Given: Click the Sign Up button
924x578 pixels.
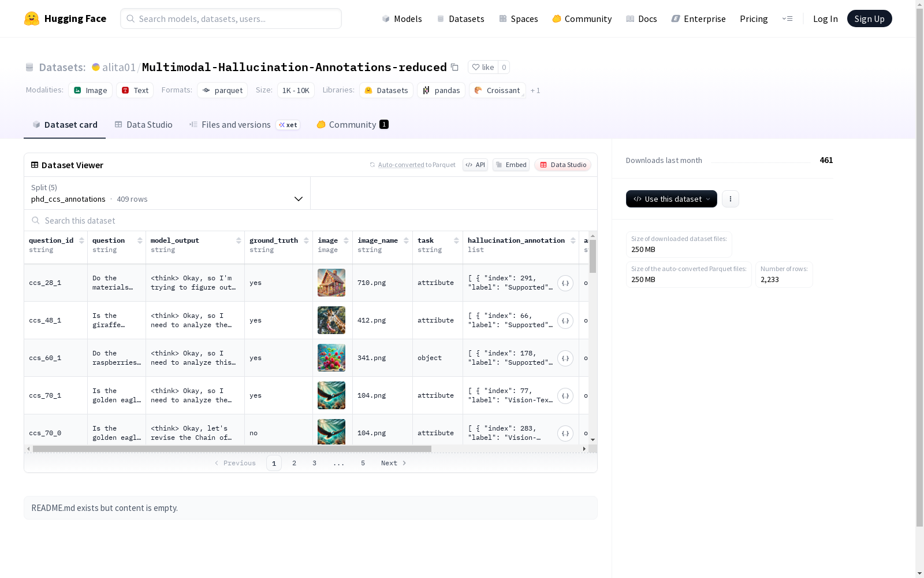Looking at the screenshot, I should pyautogui.click(x=869, y=18).
